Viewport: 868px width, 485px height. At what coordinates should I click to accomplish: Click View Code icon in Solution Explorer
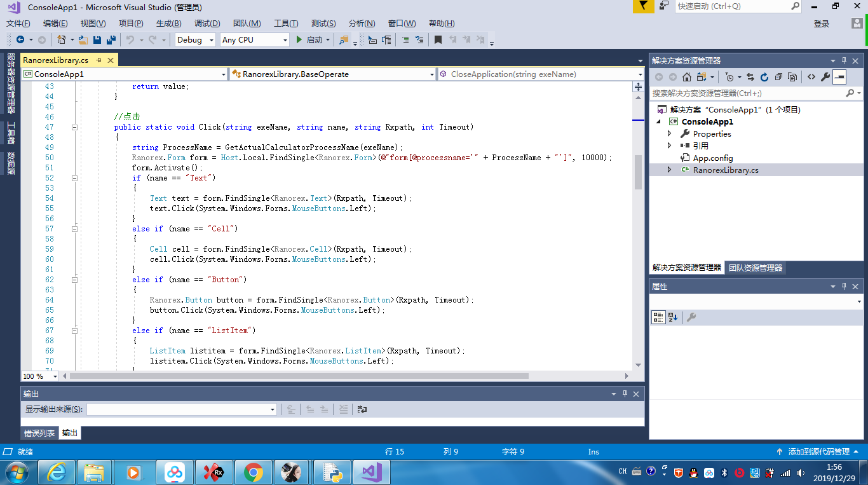tap(811, 77)
